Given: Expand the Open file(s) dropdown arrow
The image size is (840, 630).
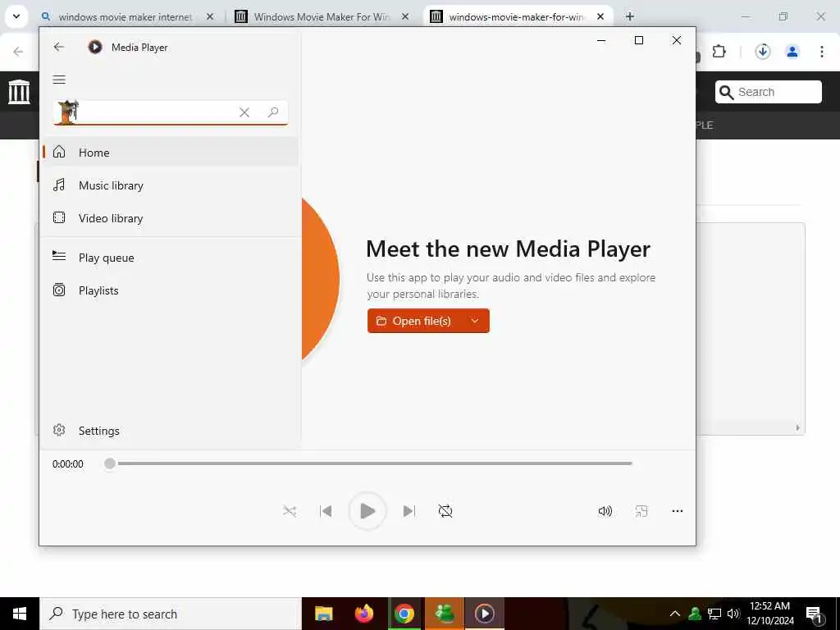Looking at the screenshot, I should point(475,321).
